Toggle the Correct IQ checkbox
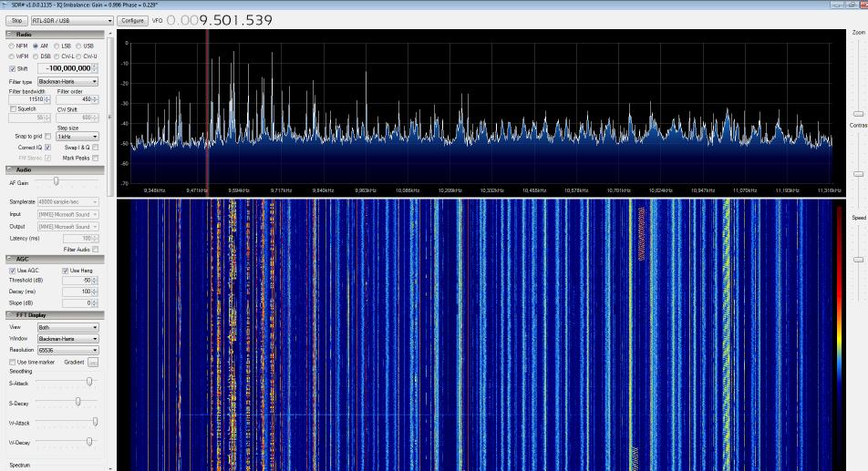The image size is (868, 471). (47, 148)
